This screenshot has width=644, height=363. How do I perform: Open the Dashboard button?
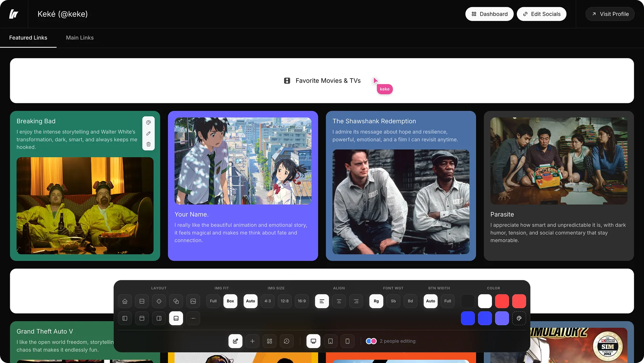point(489,14)
